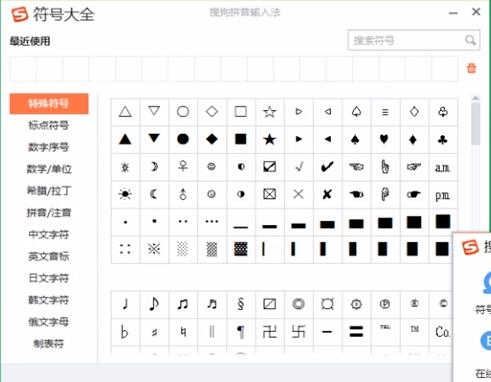This screenshot has width=491, height=382.
Task: Switch to the 拼音/注音 category
Action: pyautogui.click(x=49, y=213)
